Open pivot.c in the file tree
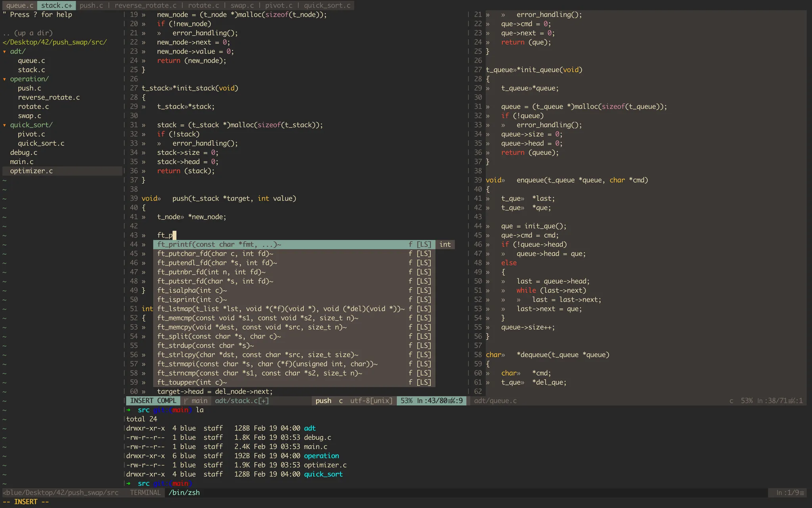 pyautogui.click(x=31, y=134)
